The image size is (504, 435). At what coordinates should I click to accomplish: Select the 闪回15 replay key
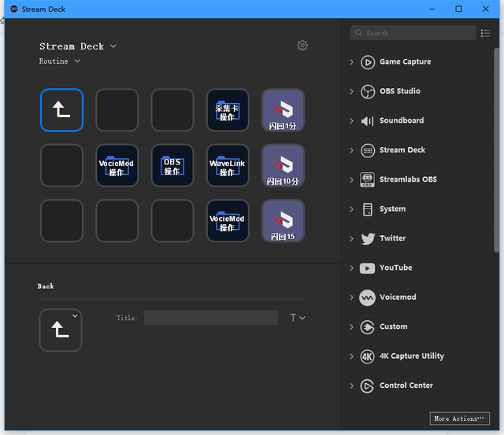pos(283,220)
